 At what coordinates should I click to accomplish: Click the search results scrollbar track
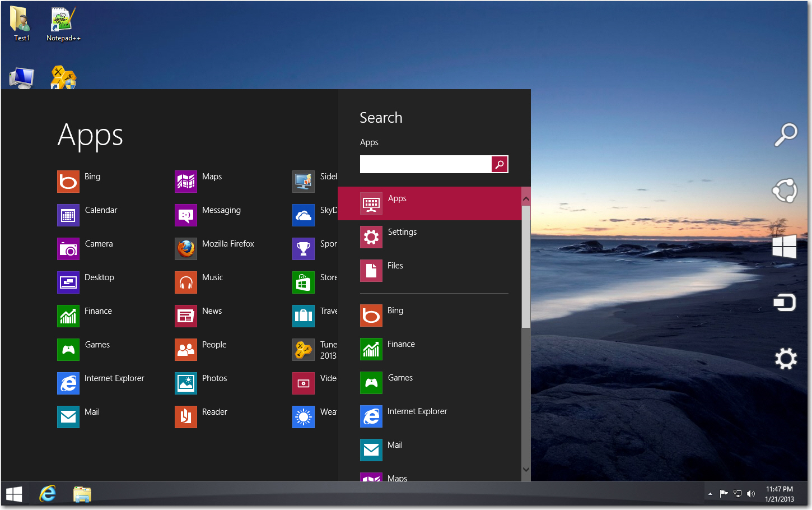coord(525,392)
